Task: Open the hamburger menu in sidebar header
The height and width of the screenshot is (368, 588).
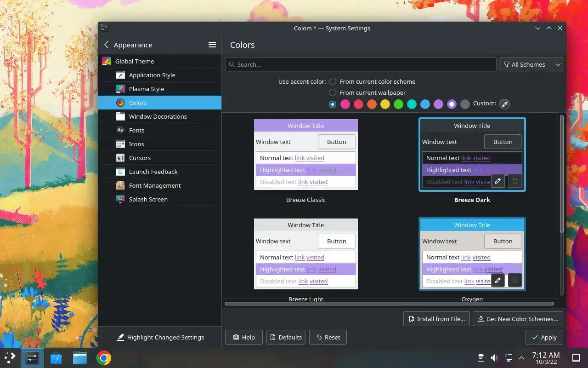Action: (212, 45)
